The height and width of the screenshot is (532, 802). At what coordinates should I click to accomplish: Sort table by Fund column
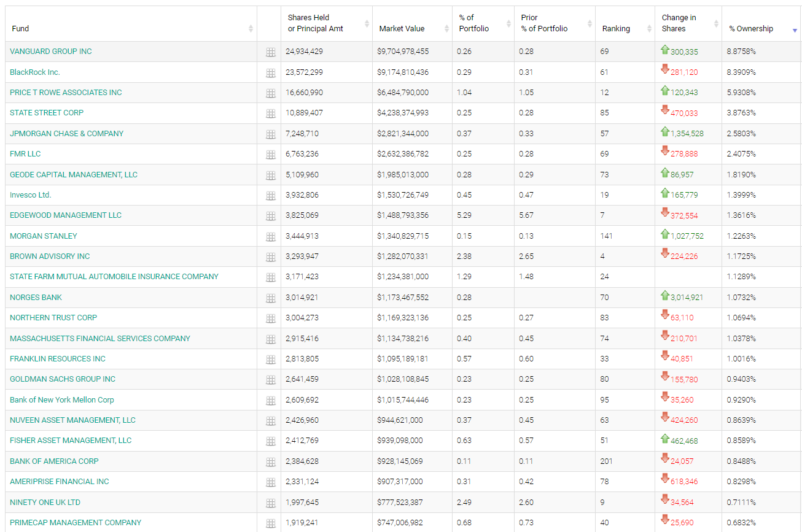[x=131, y=24]
